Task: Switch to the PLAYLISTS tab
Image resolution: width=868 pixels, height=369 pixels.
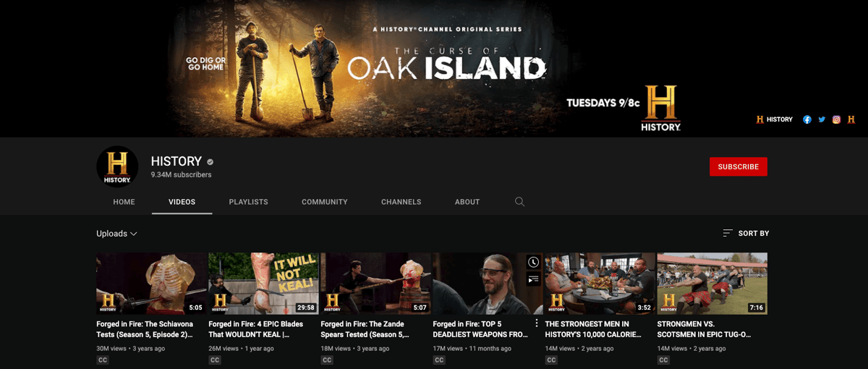Action: [x=248, y=202]
